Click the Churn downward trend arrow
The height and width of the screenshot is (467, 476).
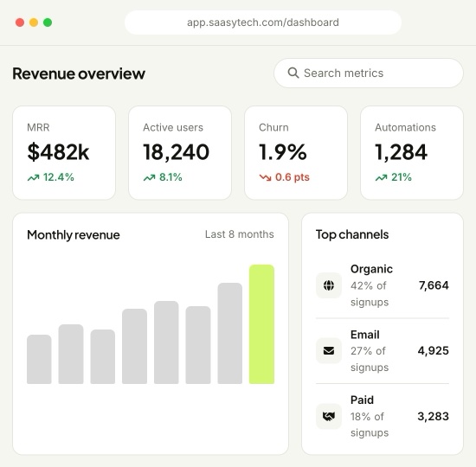tap(265, 177)
